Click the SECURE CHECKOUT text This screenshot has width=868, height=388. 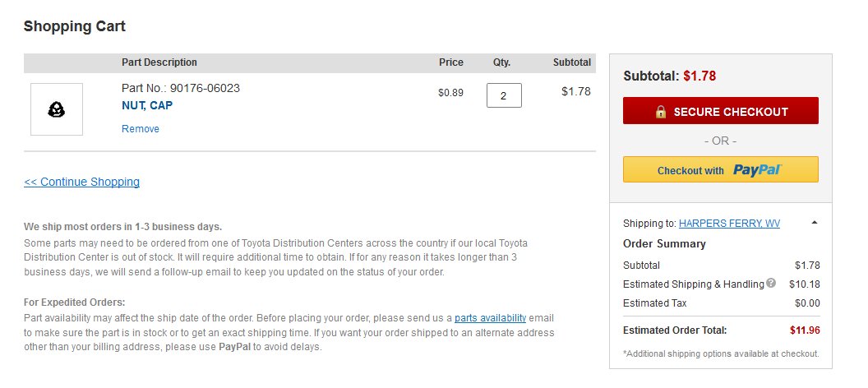pyautogui.click(x=731, y=112)
